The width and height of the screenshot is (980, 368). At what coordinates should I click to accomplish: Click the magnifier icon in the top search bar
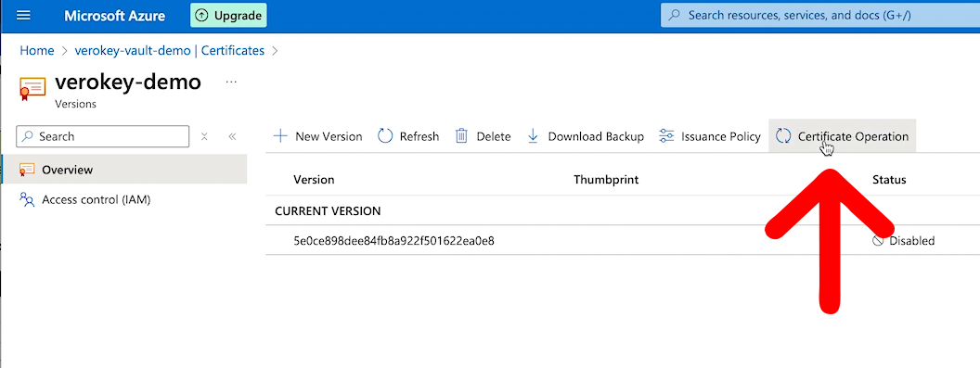point(674,15)
